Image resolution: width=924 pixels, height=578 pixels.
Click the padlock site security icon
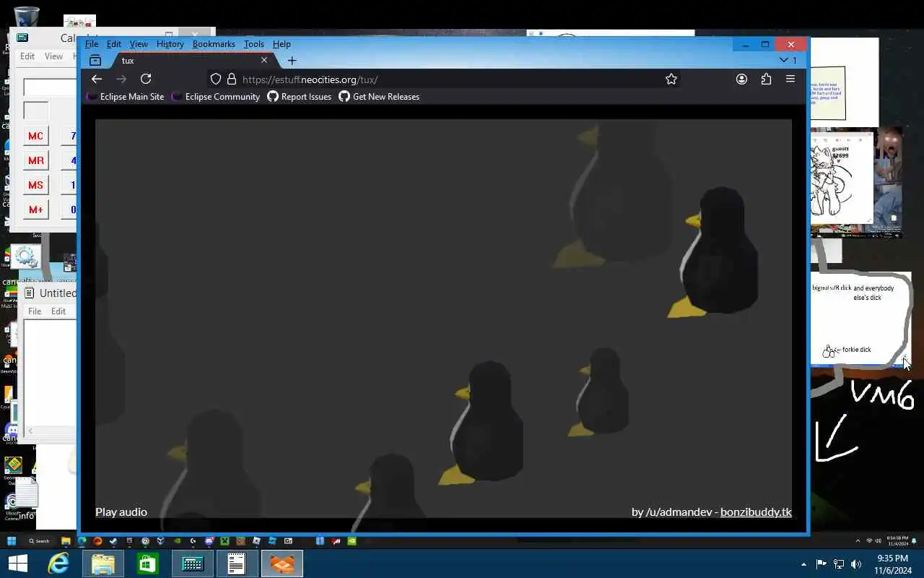232,79
